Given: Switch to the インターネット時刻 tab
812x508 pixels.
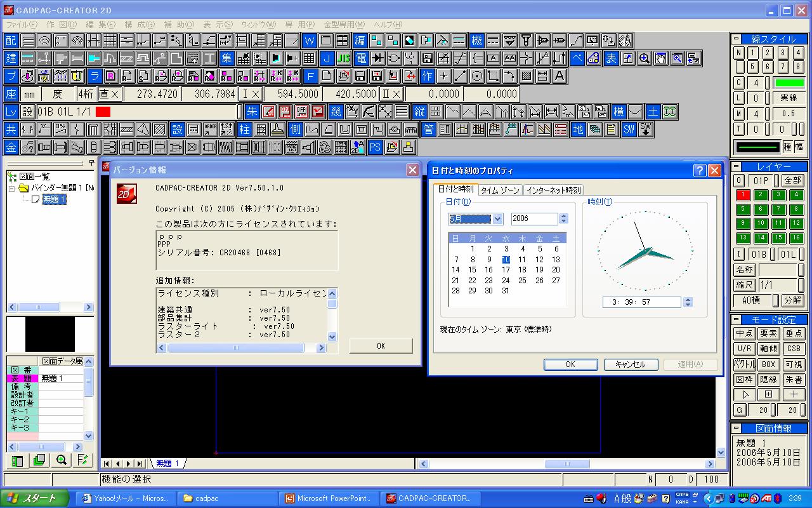Looking at the screenshot, I should coord(553,190).
